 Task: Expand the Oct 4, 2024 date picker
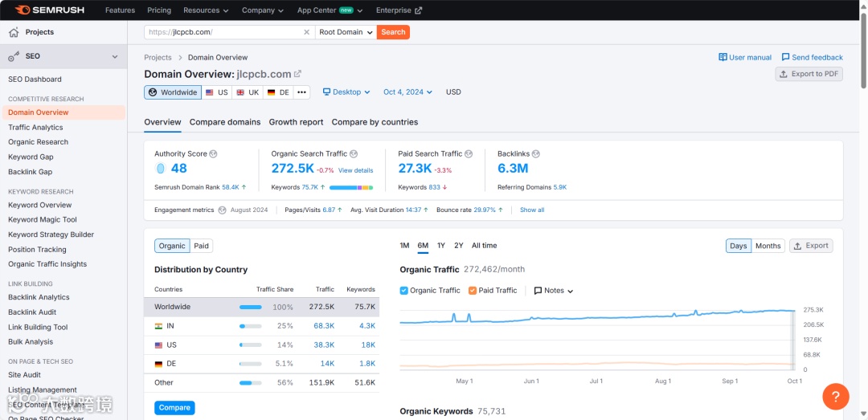coord(408,92)
